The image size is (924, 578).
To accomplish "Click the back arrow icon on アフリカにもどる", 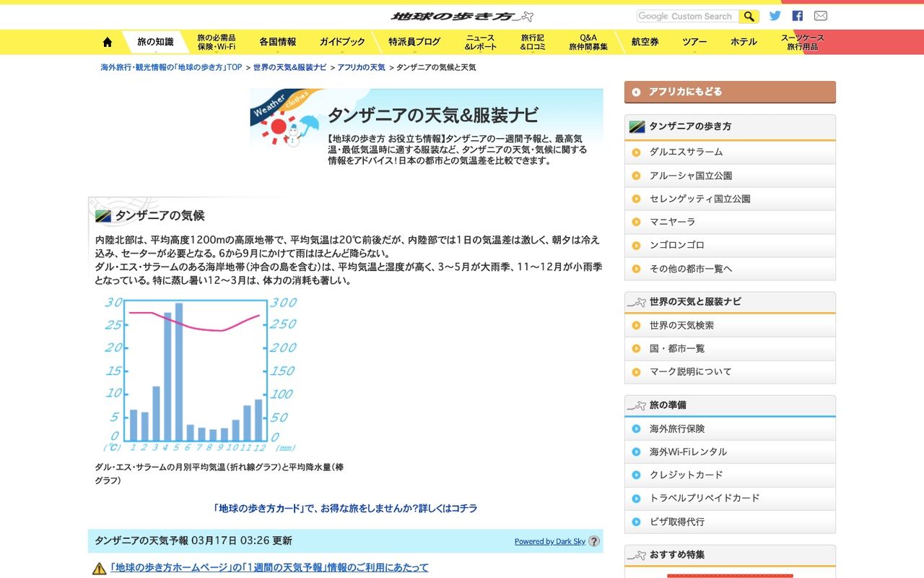I will [x=636, y=92].
